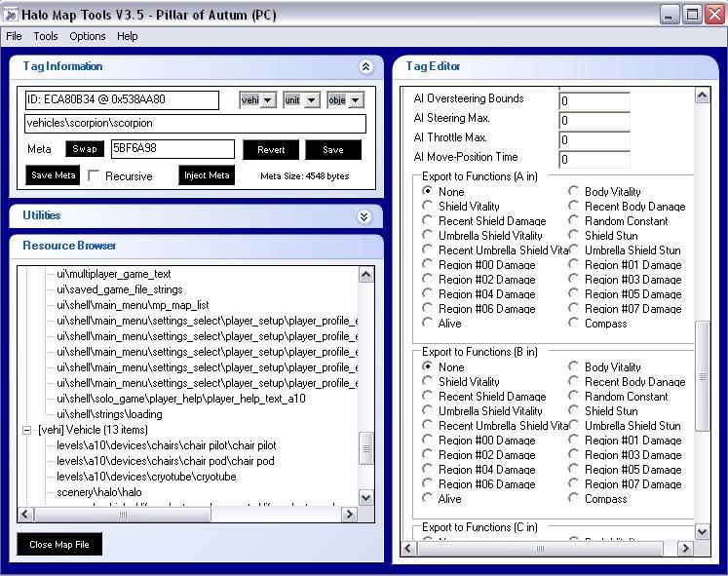Select chair pilot vehicle tree item
Viewport: 728px width, 576px height.
pos(167,445)
